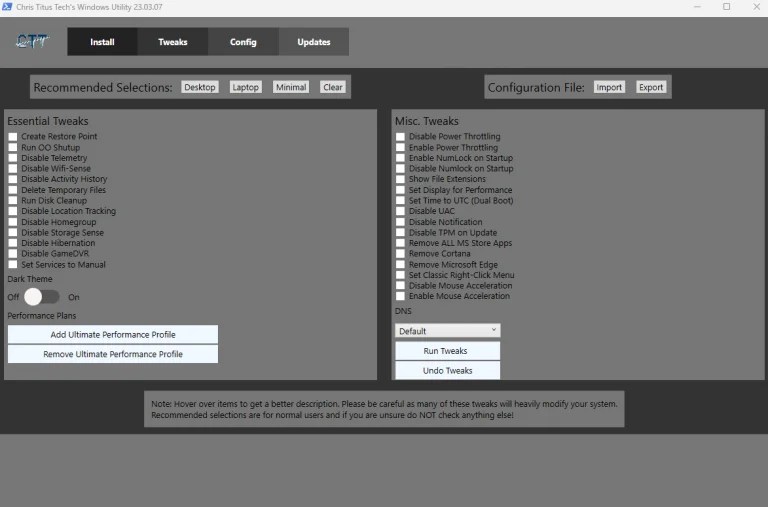Click the CTT logo icon
The image size is (768, 507).
[32, 41]
